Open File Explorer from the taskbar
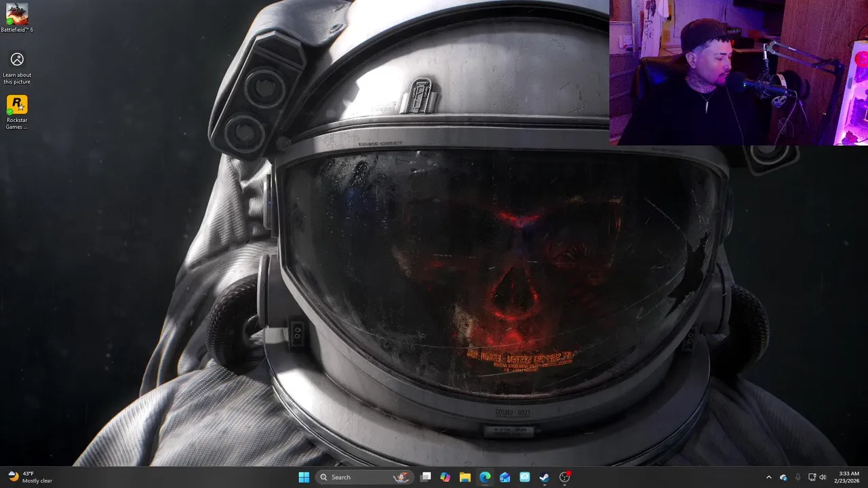 click(465, 477)
